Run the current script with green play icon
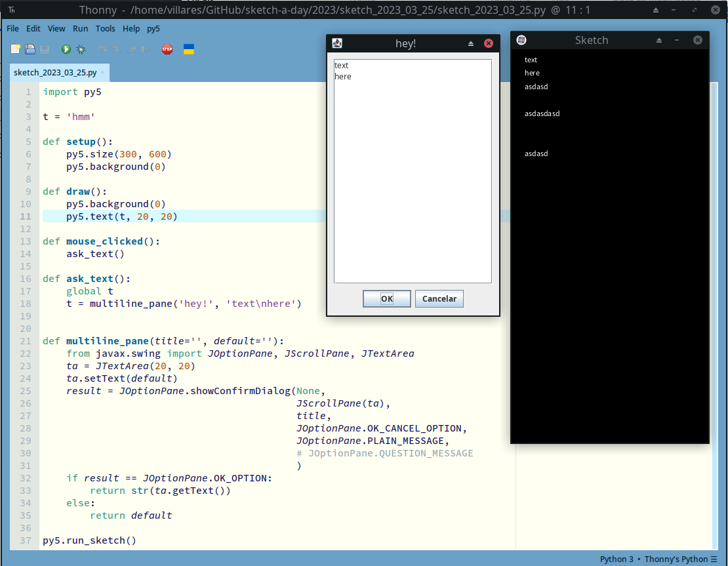This screenshot has width=728, height=566. point(66,49)
